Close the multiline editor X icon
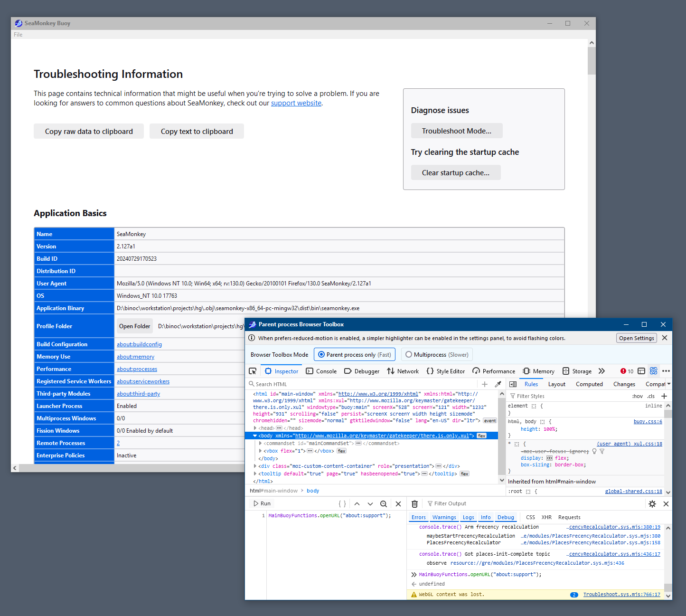The image size is (686, 616). point(398,504)
